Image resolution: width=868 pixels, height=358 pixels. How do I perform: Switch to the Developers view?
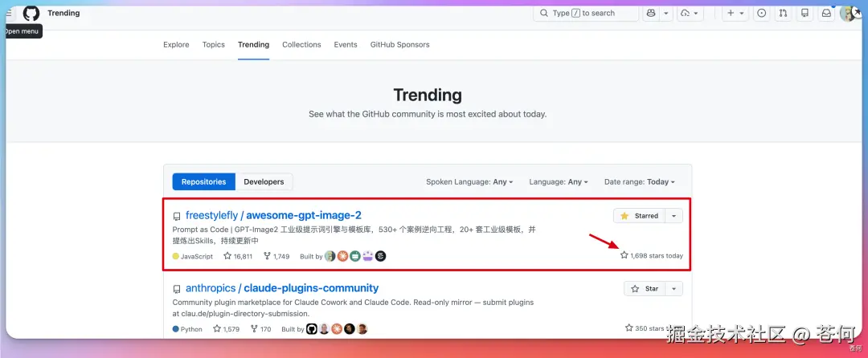pos(264,181)
